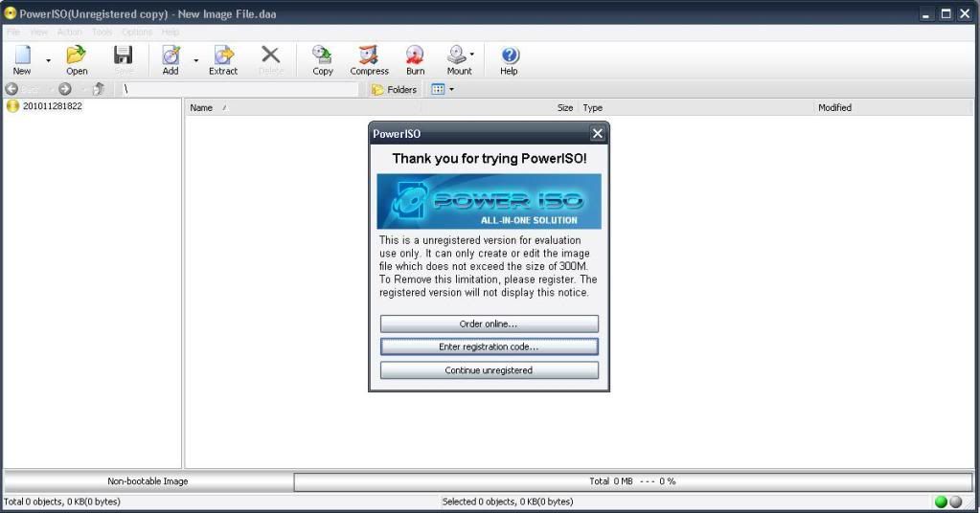This screenshot has height=513, width=980.
Task: Launch the Burn disc tool
Action: (415, 59)
